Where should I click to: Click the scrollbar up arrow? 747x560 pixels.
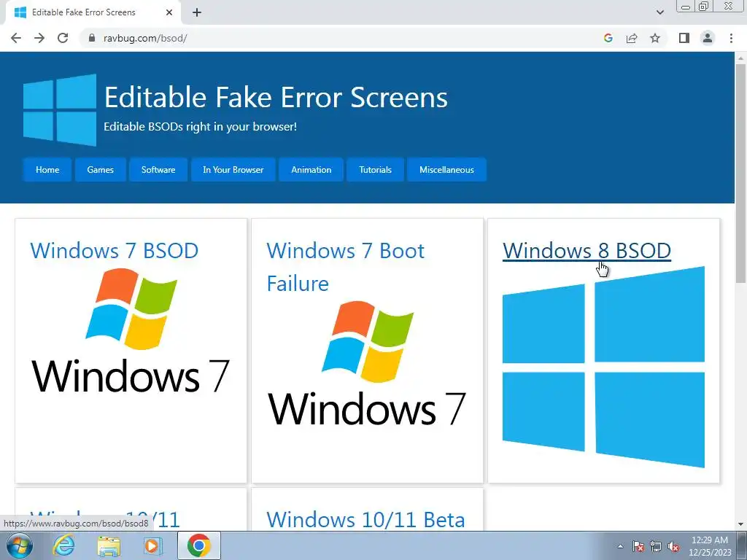click(740, 58)
